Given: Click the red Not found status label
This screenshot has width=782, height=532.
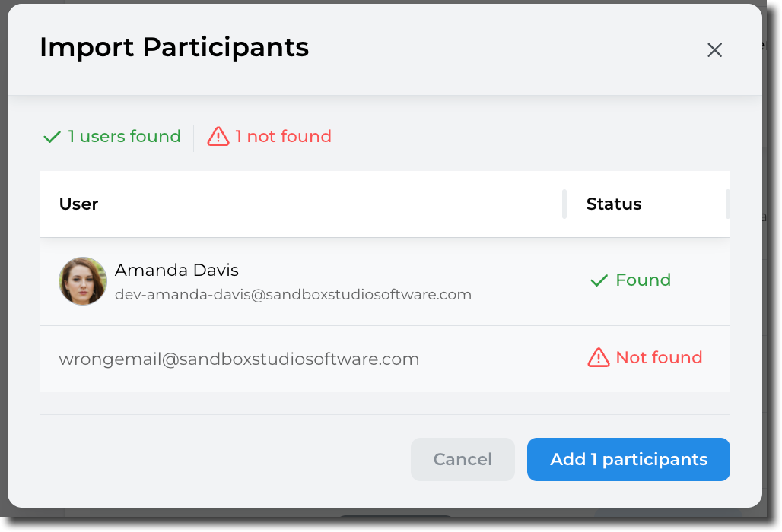Looking at the screenshot, I should click(x=659, y=357).
